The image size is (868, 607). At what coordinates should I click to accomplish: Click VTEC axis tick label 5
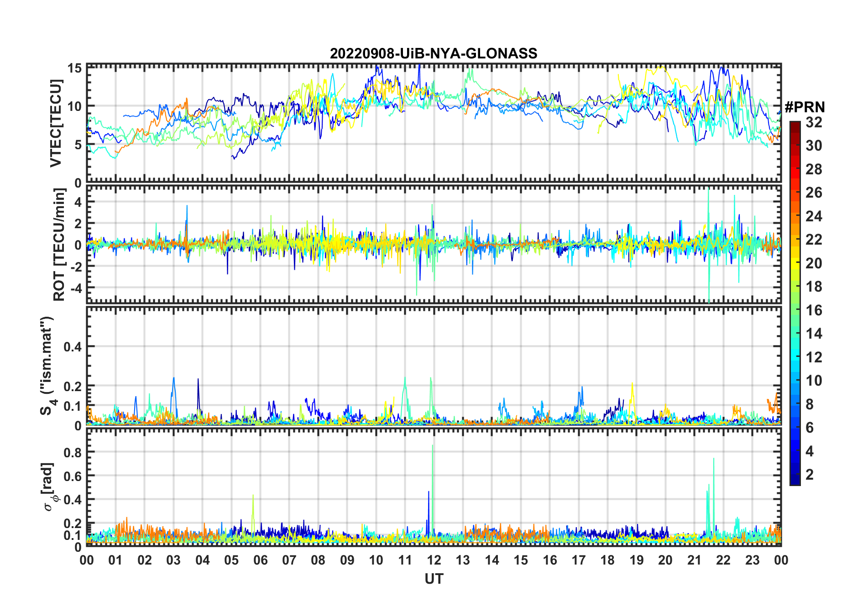(78, 145)
